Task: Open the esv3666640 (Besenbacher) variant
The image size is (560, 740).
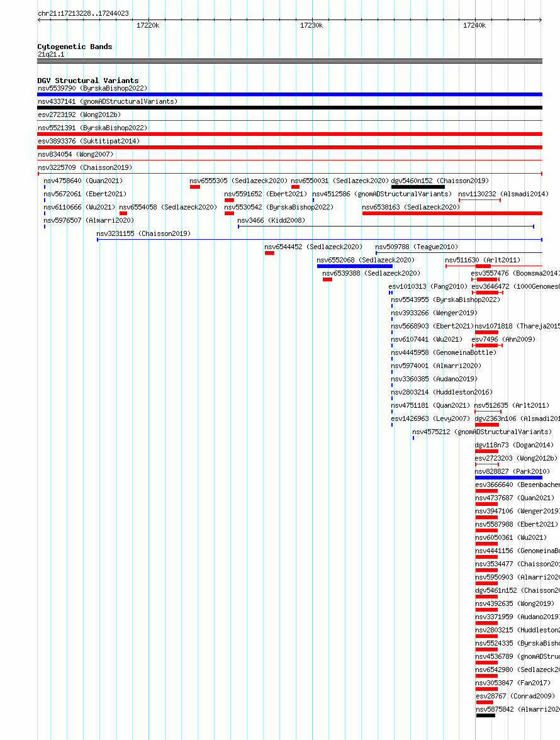Action: coord(518,485)
